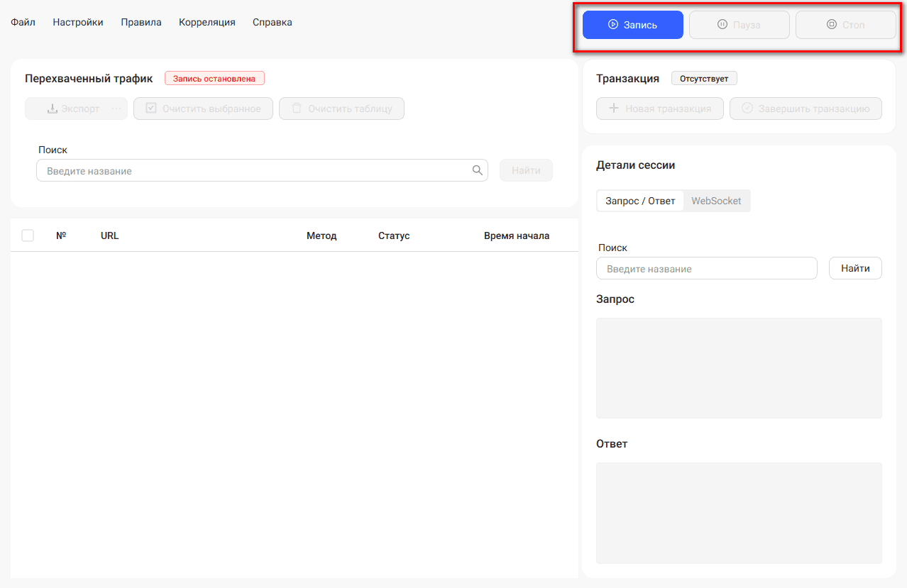Click the Пауза button

(740, 25)
